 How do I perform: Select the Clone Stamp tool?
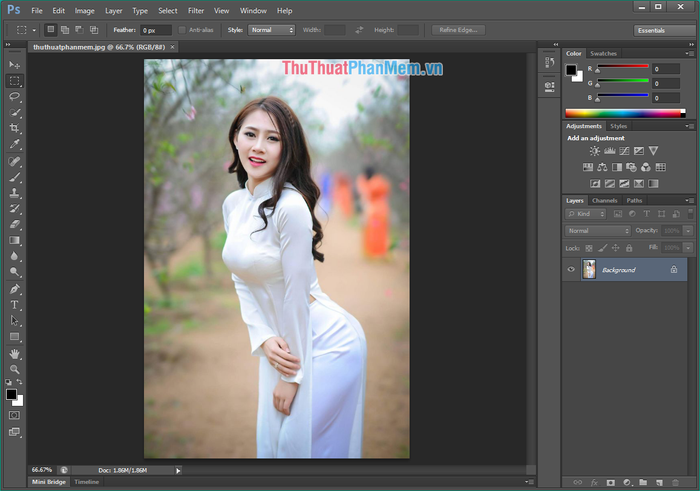(x=14, y=193)
